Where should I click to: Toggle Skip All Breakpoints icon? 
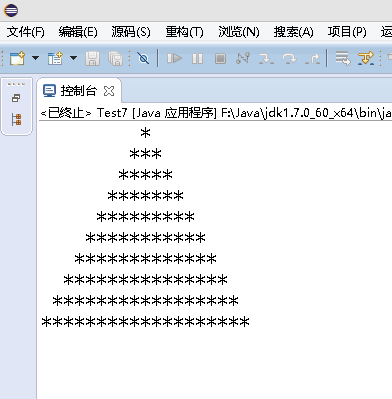[x=143, y=58]
